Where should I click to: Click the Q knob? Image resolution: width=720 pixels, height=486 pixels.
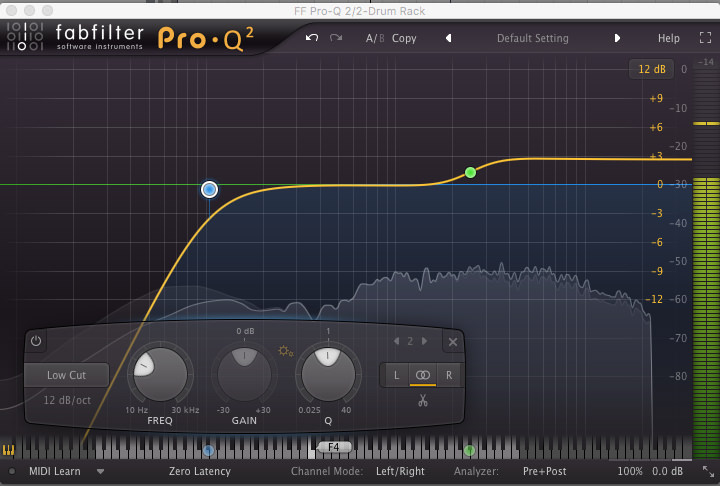(x=328, y=374)
